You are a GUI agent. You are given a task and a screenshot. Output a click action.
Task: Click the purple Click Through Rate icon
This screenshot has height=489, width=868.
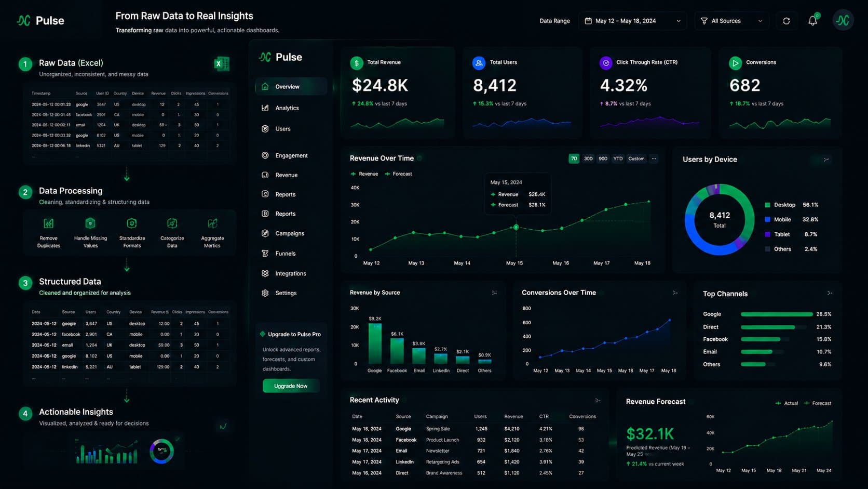pos(606,63)
